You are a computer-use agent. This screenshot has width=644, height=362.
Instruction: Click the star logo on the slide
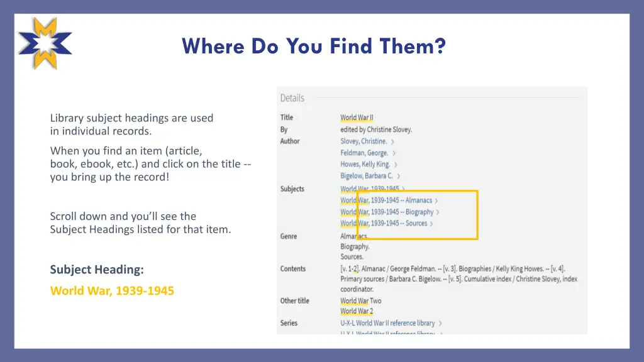[45, 43]
